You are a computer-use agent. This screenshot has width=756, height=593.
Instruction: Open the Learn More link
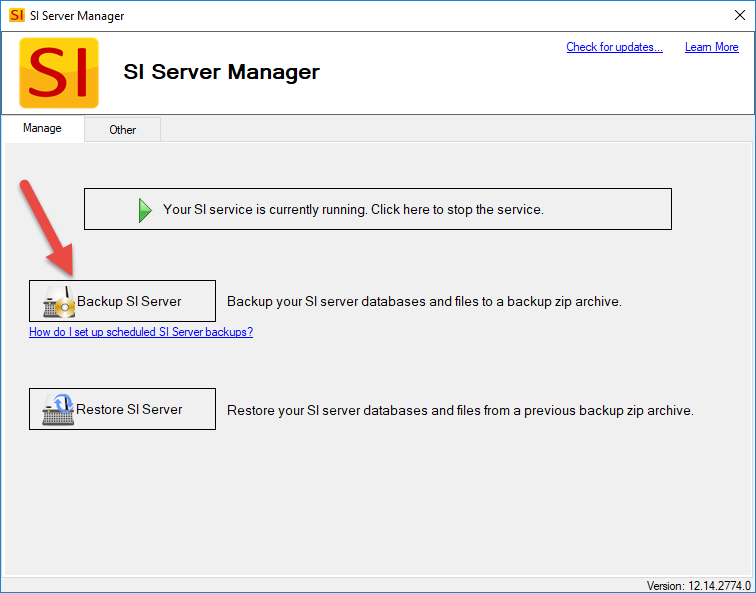pos(712,47)
